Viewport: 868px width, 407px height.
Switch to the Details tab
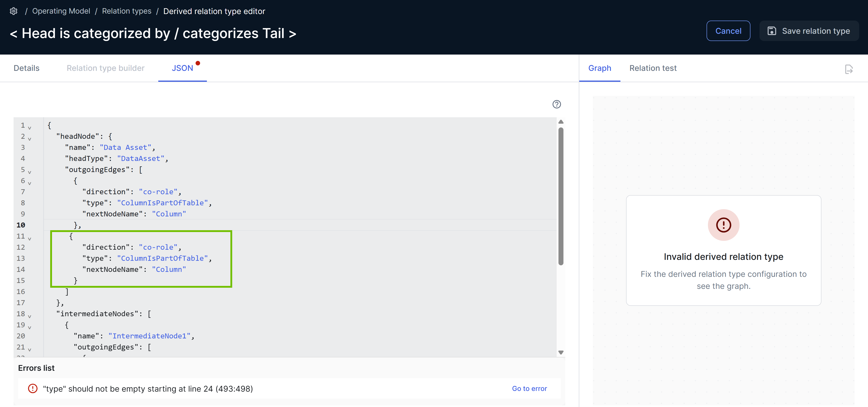27,68
